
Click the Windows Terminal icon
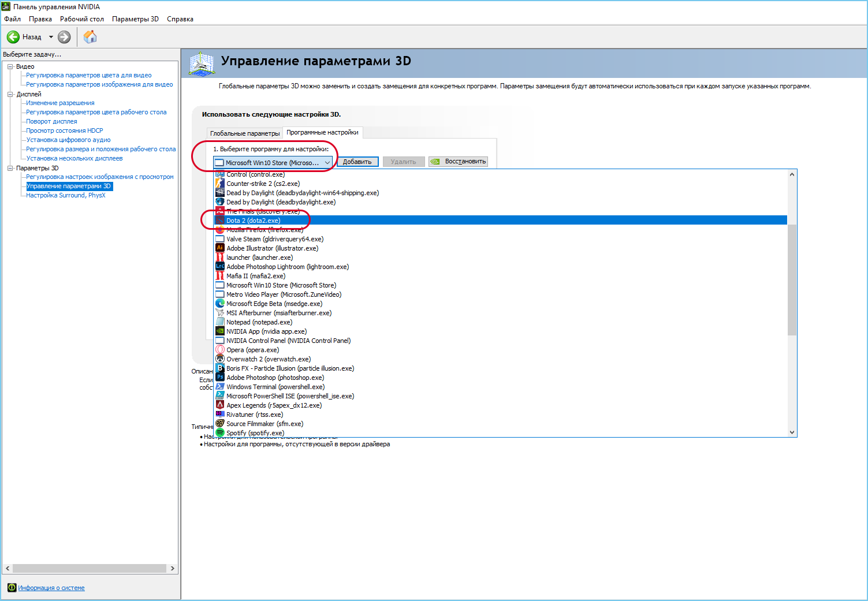(219, 387)
